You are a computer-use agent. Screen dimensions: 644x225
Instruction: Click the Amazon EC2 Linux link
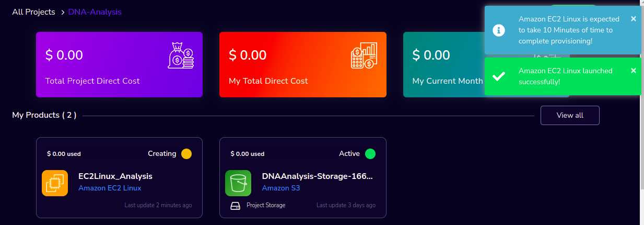pos(110,188)
